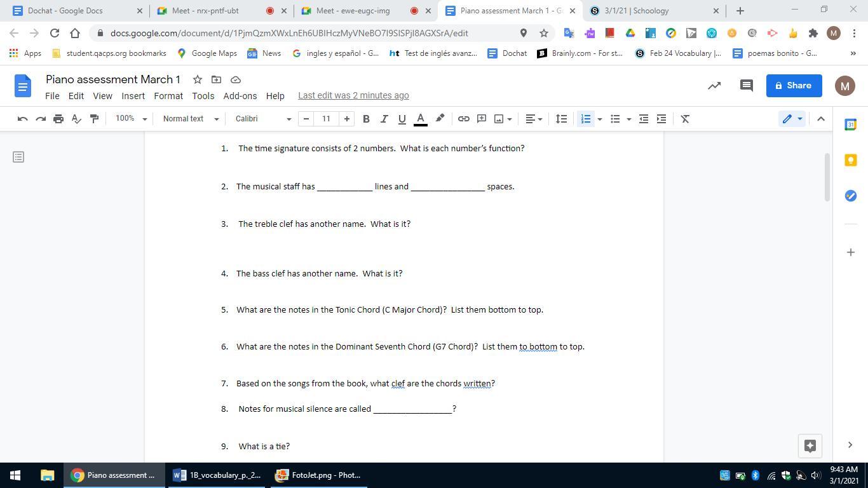The image size is (868, 488).
Task: Click the Increase indent icon
Action: point(661,119)
